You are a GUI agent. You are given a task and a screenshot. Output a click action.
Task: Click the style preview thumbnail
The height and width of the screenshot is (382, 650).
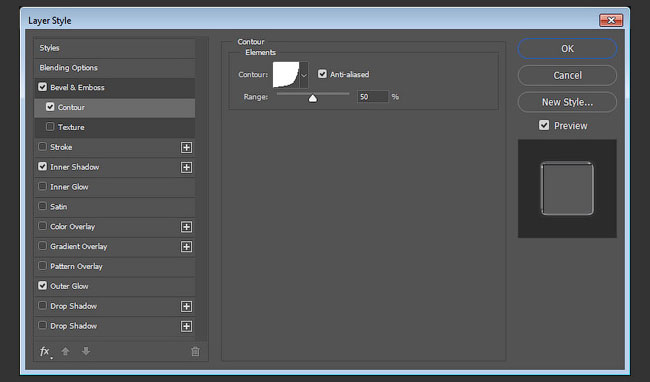(567, 189)
